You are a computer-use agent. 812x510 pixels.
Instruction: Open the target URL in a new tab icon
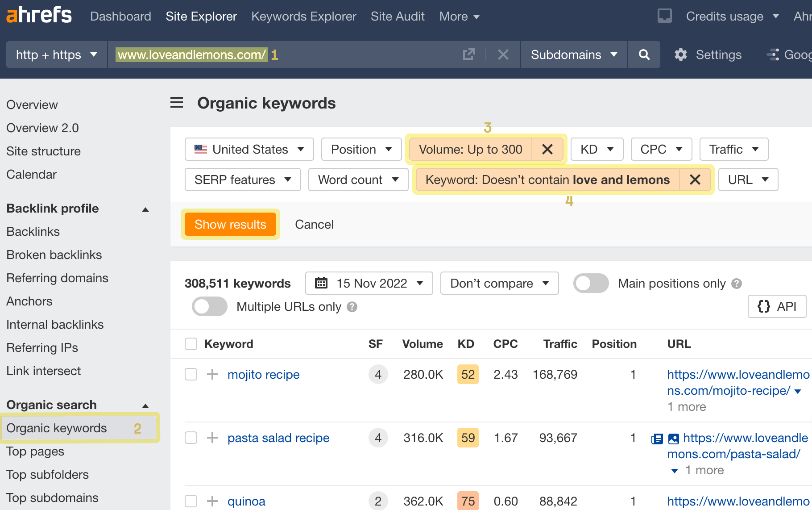(468, 54)
